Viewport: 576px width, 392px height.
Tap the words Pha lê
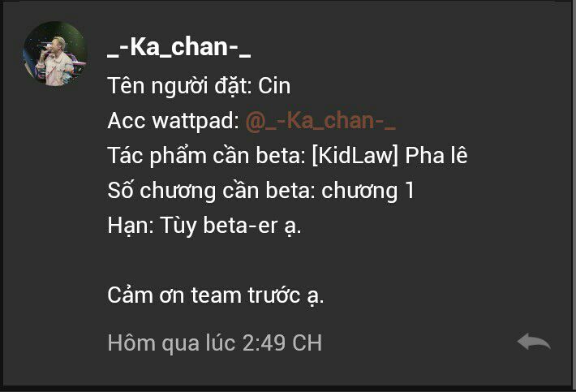(x=436, y=155)
